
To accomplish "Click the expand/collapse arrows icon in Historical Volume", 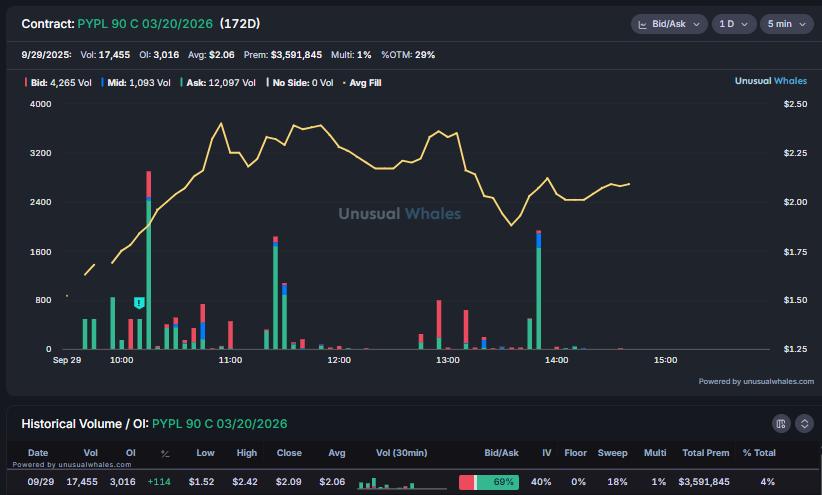I will (x=804, y=424).
